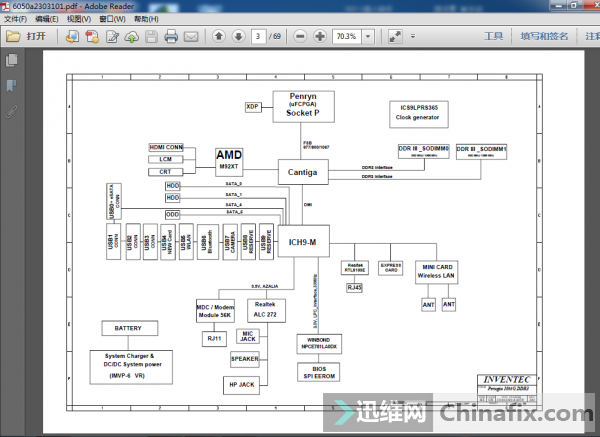Viewport: 600px width, 437px height.
Task: Click the Realtek ALC 272 block
Action: 266,310
